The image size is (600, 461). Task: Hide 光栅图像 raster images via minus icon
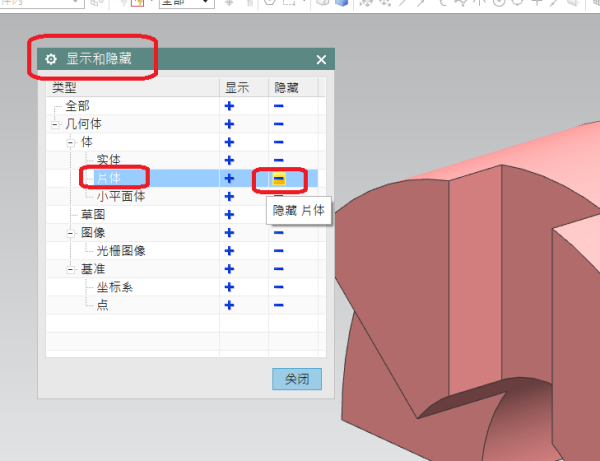(x=279, y=251)
